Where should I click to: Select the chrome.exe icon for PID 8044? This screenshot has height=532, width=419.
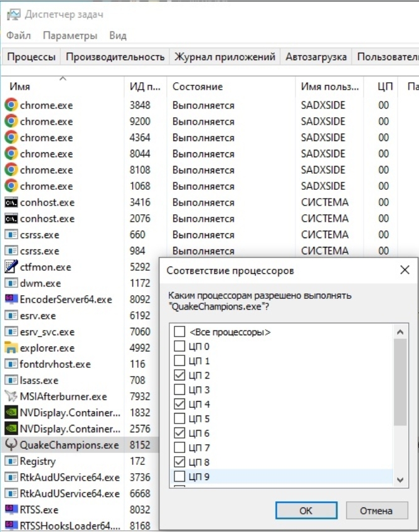[11, 154]
